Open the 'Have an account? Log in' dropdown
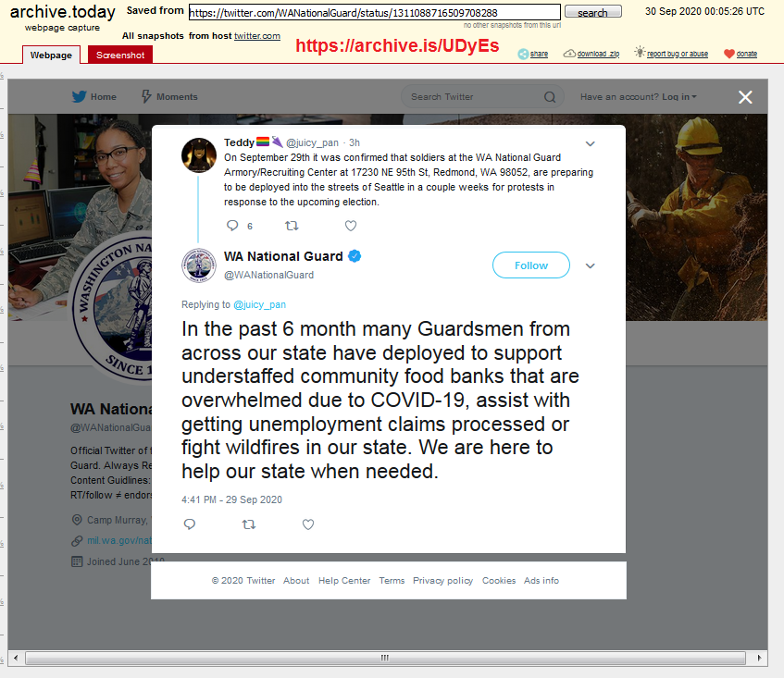This screenshot has height=678, width=784. tap(638, 97)
